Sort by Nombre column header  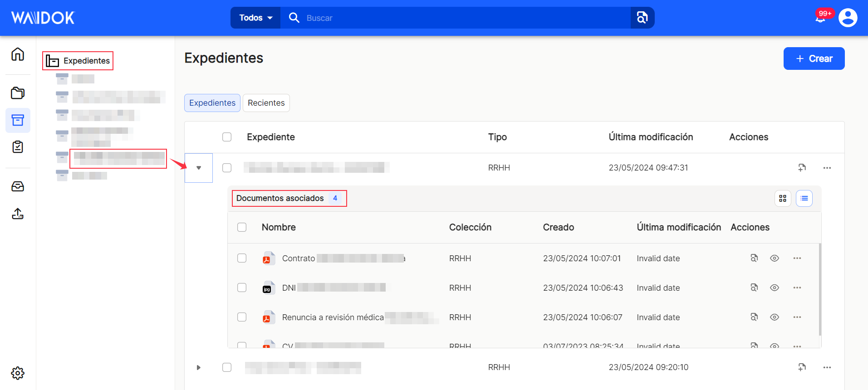click(x=279, y=227)
